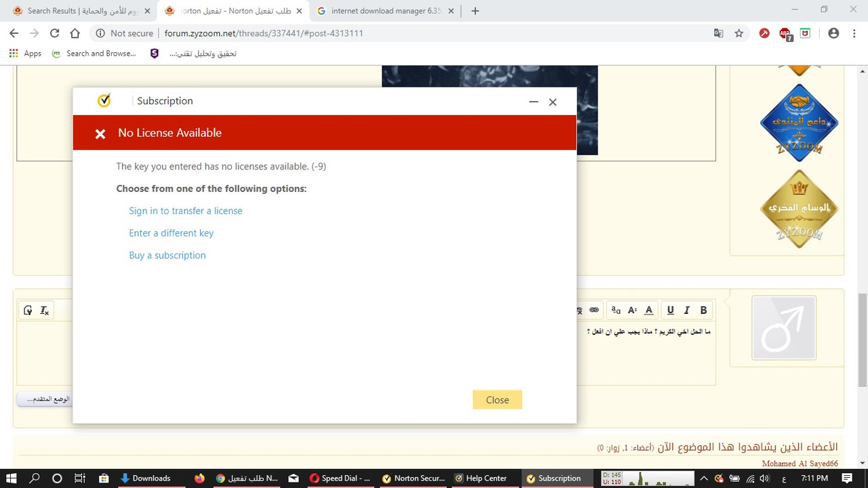Switch to Speed Dial Opera taskbar window
Image resolution: width=868 pixels, height=488 pixels.
(340, 478)
